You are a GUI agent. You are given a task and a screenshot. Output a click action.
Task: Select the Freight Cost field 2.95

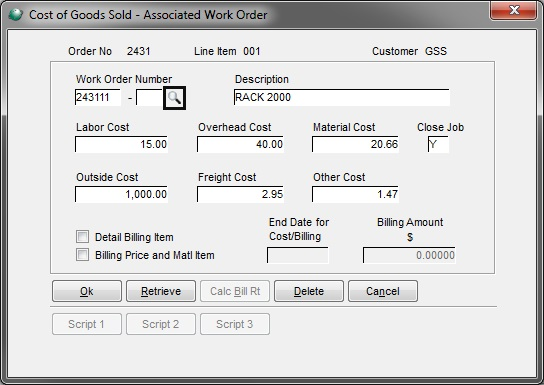[x=240, y=194]
